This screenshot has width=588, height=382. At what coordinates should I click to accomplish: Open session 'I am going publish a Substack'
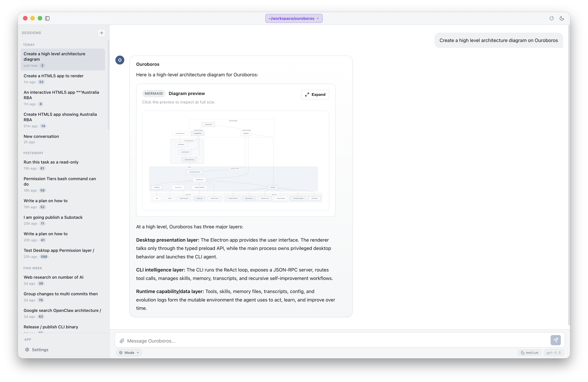[x=63, y=220]
